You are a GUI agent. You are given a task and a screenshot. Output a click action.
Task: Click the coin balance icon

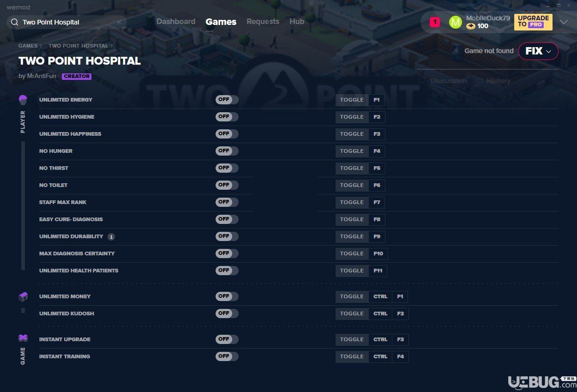[471, 26]
